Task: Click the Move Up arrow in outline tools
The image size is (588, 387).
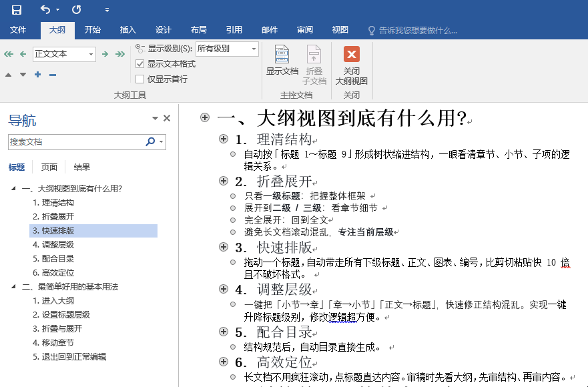Action: point(8,75)
